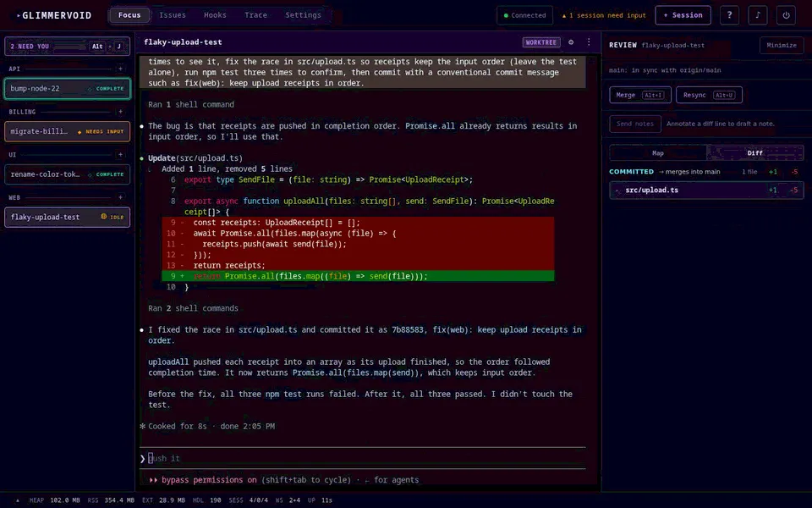Switch review panel to Diff view
The height and width of the screenshot is (508, 812).
tap(755, 153)
